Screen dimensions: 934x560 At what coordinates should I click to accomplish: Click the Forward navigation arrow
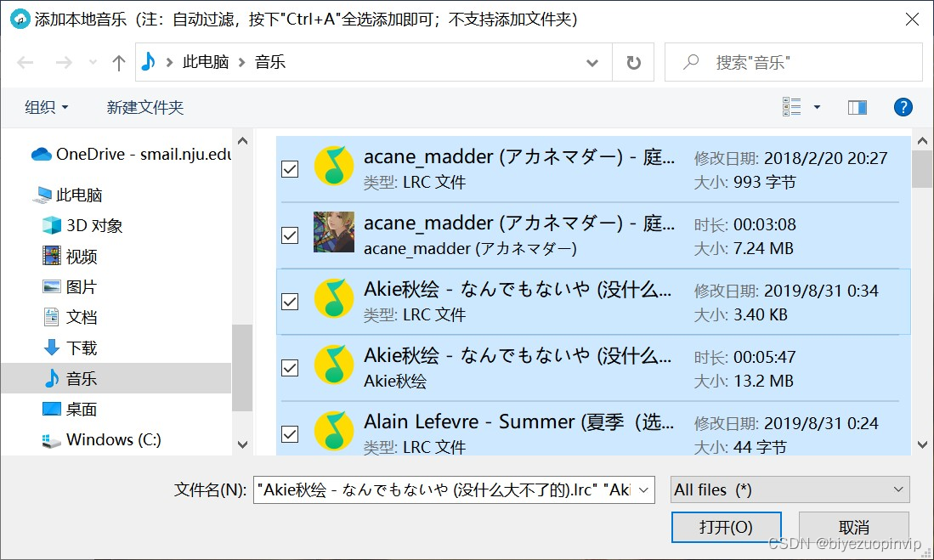pyautogui.click(x=64, y=62)
